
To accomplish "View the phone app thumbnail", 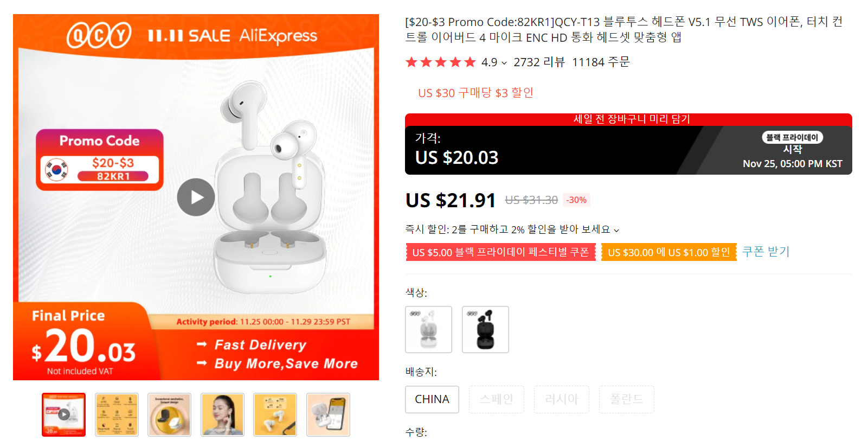I will tap(328, 414).
